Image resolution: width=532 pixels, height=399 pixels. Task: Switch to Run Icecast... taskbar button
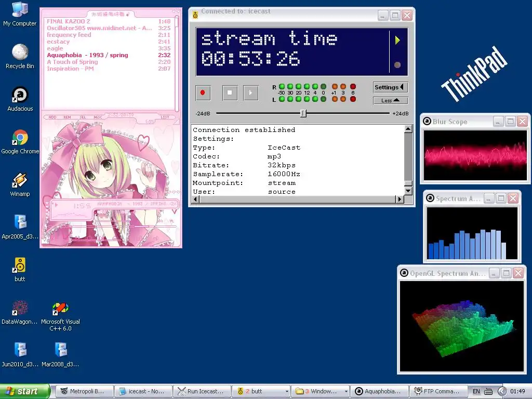point(202,391)
